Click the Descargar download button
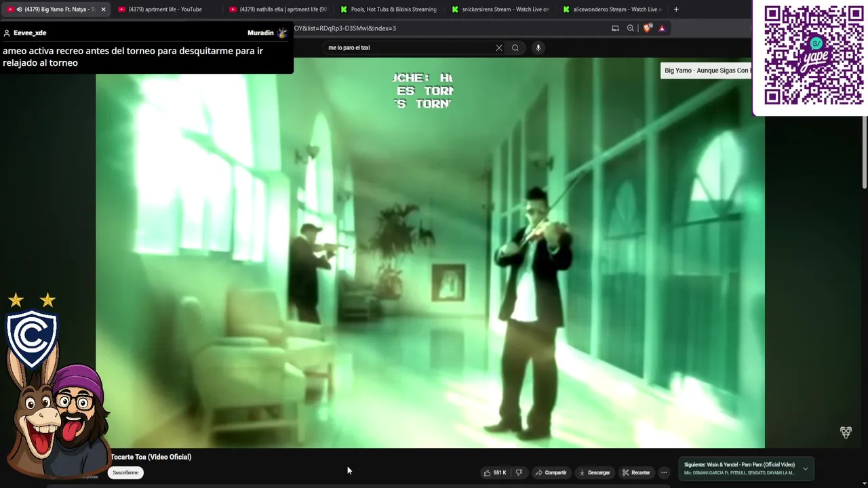Image resolution: width=868 pixels, height=488 pixels. (x=595, y=472)
